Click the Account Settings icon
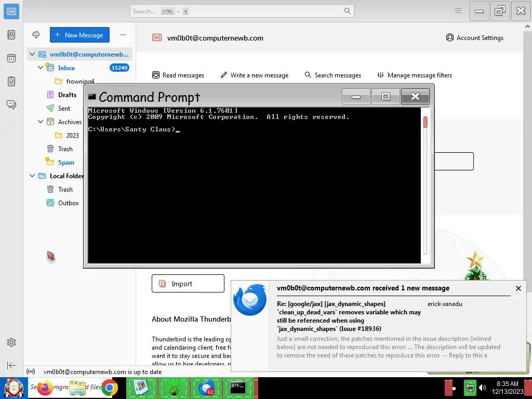 449,37
